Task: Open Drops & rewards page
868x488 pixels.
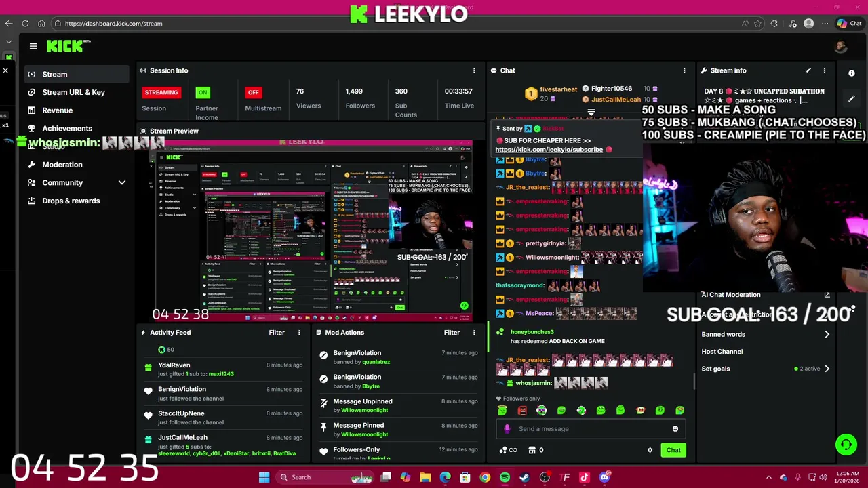Action: (x=71, y=201)
